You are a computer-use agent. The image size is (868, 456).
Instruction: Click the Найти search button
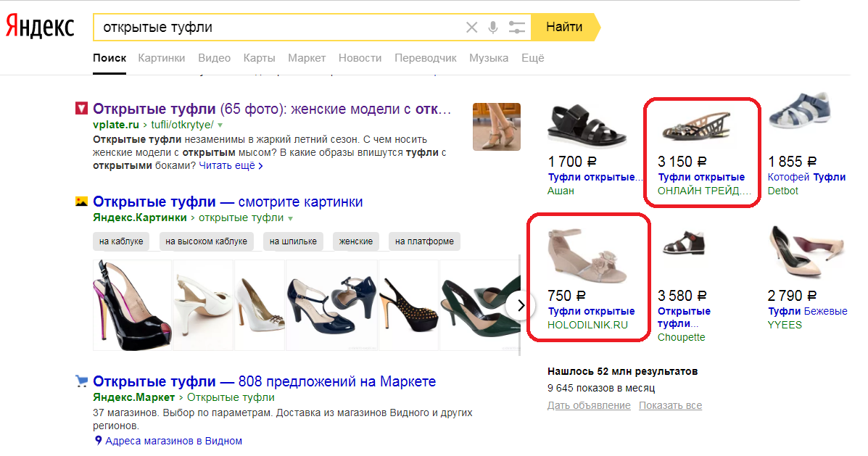click(565, 27)
